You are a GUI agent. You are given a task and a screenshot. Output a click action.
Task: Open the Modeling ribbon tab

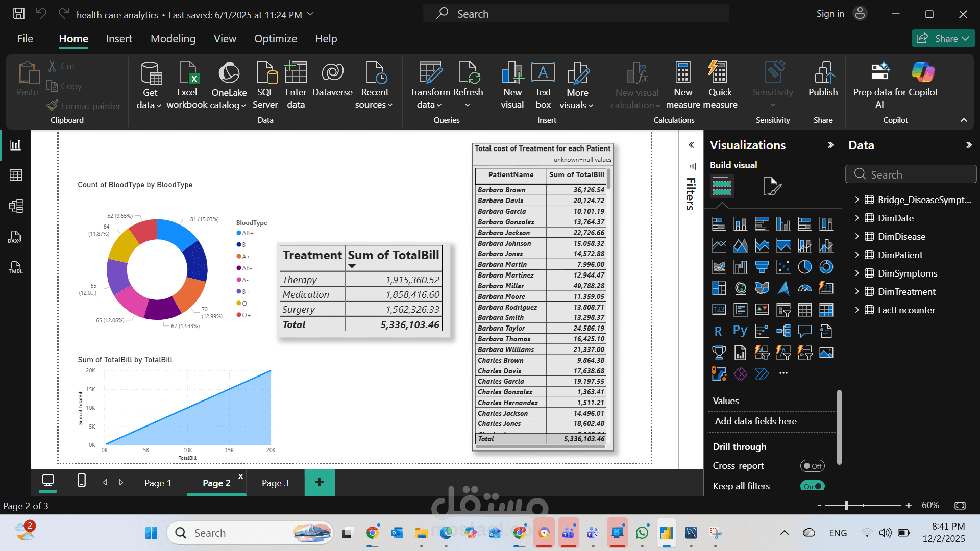173,39
